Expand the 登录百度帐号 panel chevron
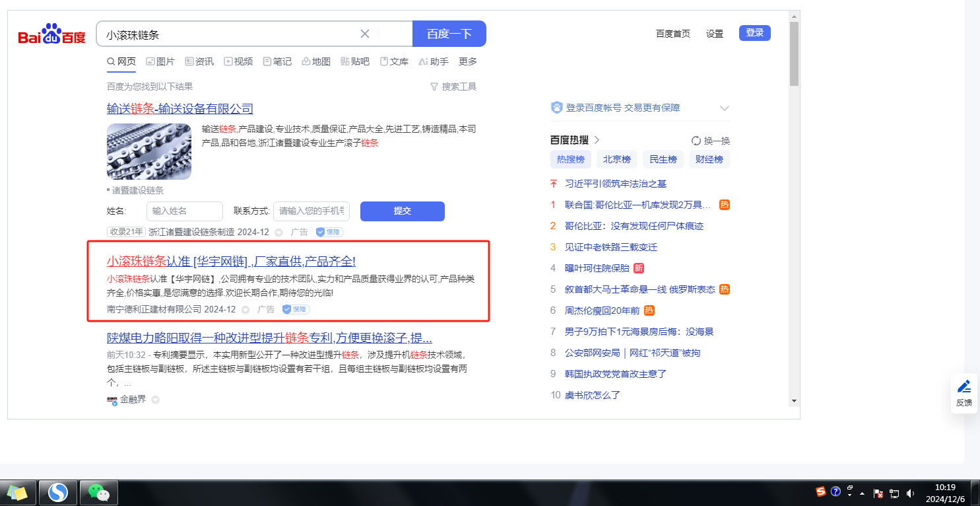Viewport: 980px width, 506px height. pos(724,108)
